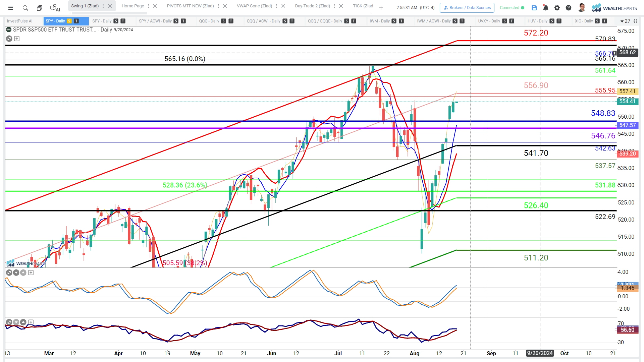644x362 pixels.
Task: Click the 568.62 crosshair price label
Action: tap(628, 52)
